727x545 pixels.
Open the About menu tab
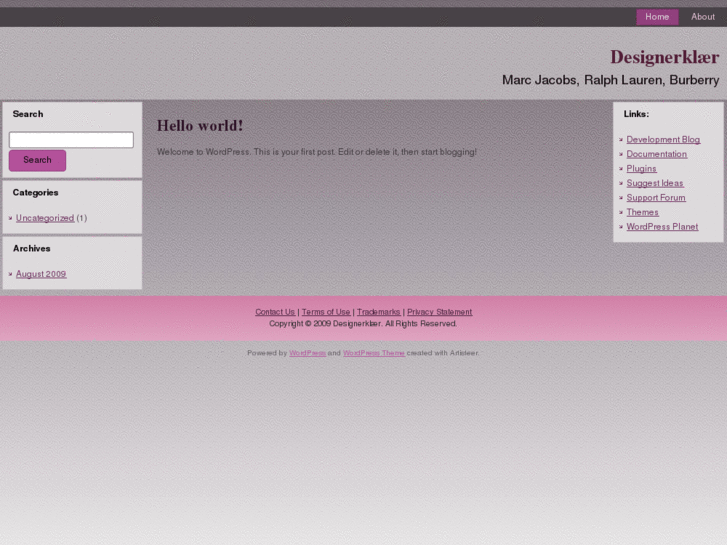702,17
